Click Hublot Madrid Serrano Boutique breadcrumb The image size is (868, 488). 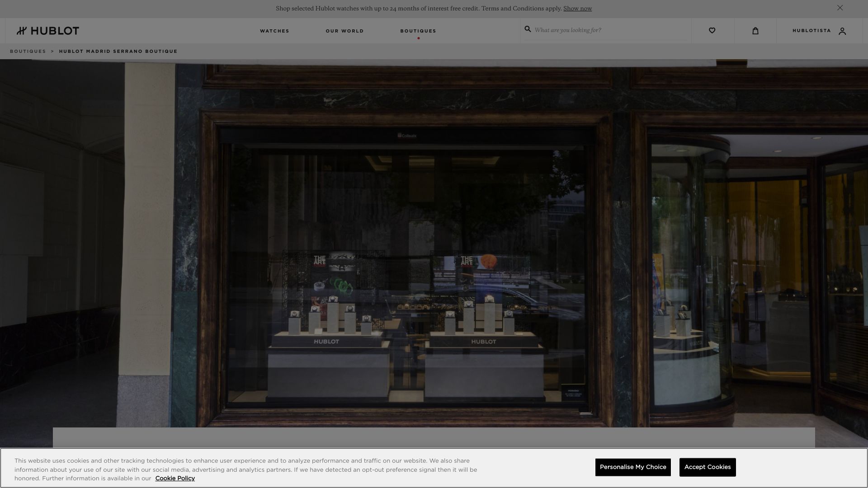[x=118, y=51]
